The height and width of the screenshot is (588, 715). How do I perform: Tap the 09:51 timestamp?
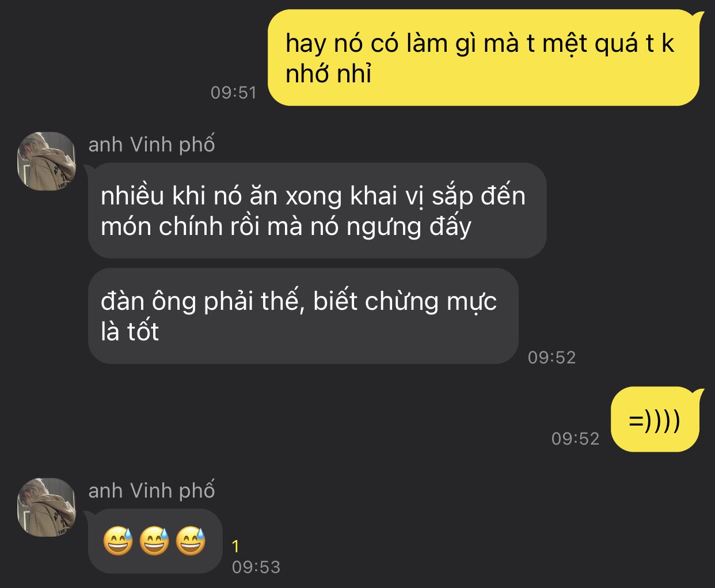point(233,93)
